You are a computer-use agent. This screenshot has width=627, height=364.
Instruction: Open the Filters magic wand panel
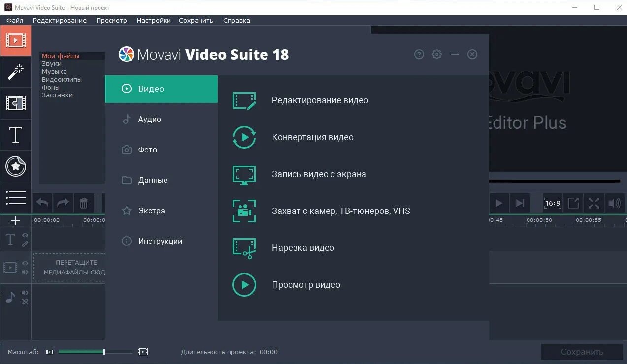coord(15,72)
